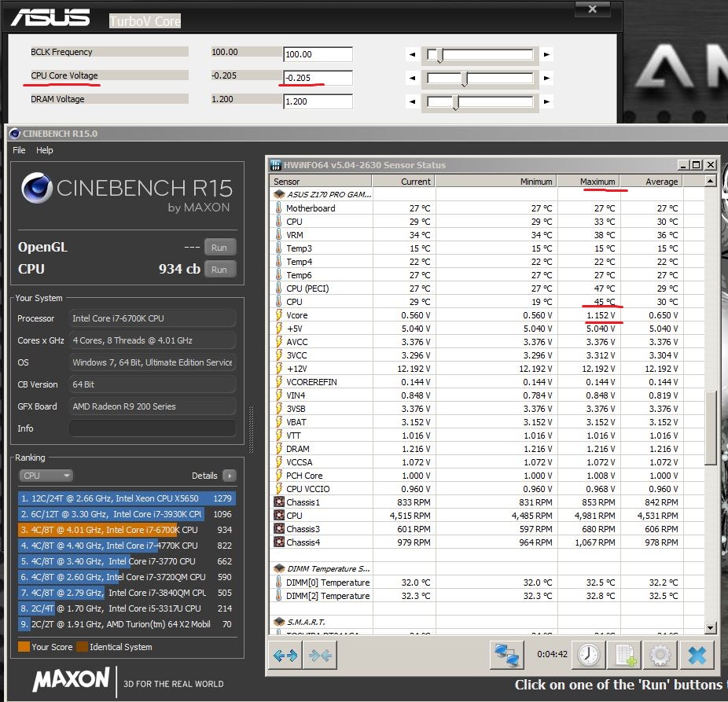Click the BCLK Frequency slider handle

(440, 55)
